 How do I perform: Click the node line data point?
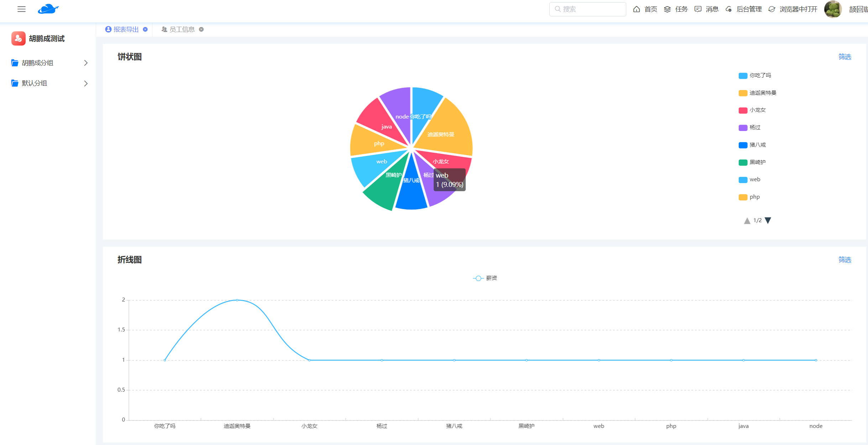coord(816,360)
